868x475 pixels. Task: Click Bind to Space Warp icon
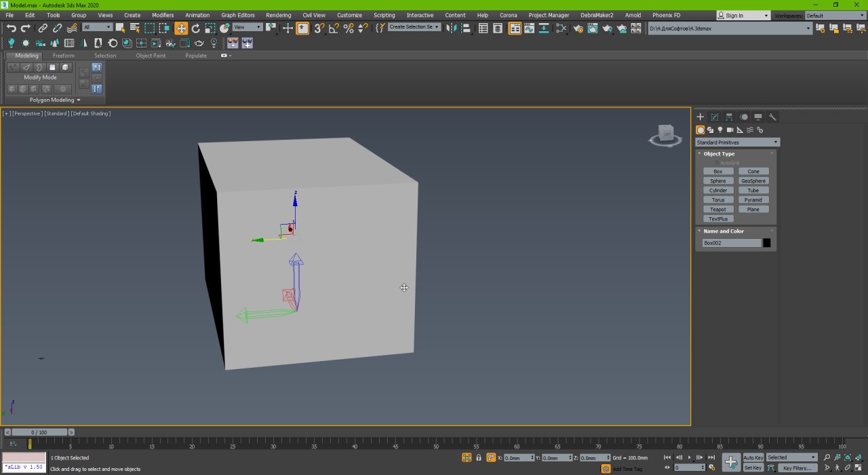pos(72,28)
